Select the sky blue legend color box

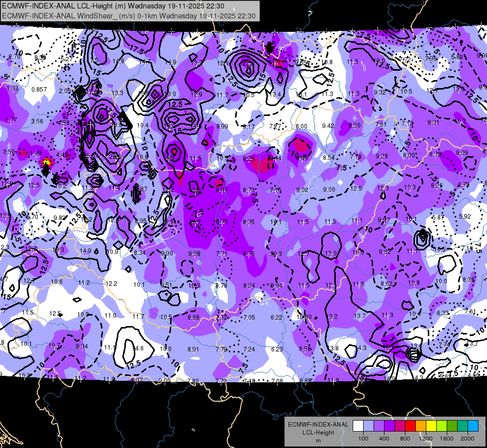[x=473, y=426]
